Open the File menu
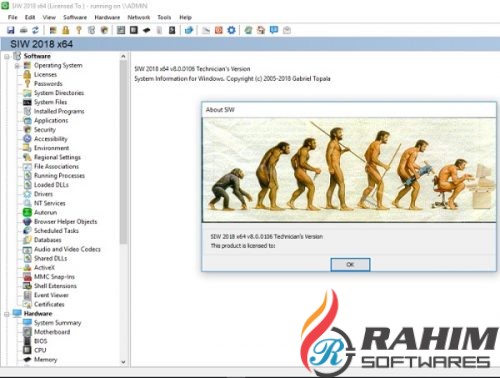 (x=13, y=17)
